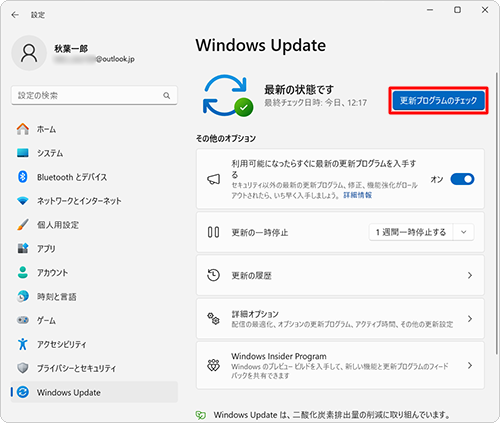The width and height of the screenshot is (500, 423).
Task: Click the time and language globe icon
Action: click(23, 296)
